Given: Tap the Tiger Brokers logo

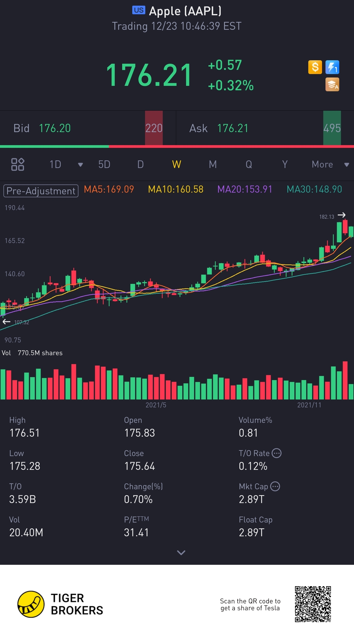Looking at the screenshot, I should tap(60, 604).
